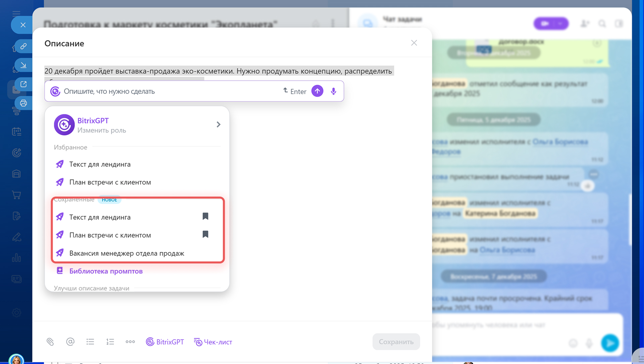Click the print icon in side panel
This screenshot has width=644, height=364.
[23, 103]
